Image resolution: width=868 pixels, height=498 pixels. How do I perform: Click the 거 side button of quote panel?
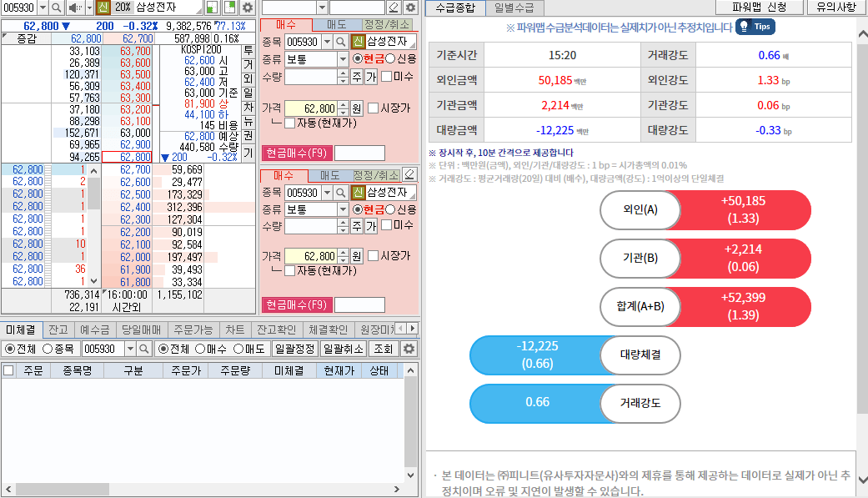coord(248,64)
